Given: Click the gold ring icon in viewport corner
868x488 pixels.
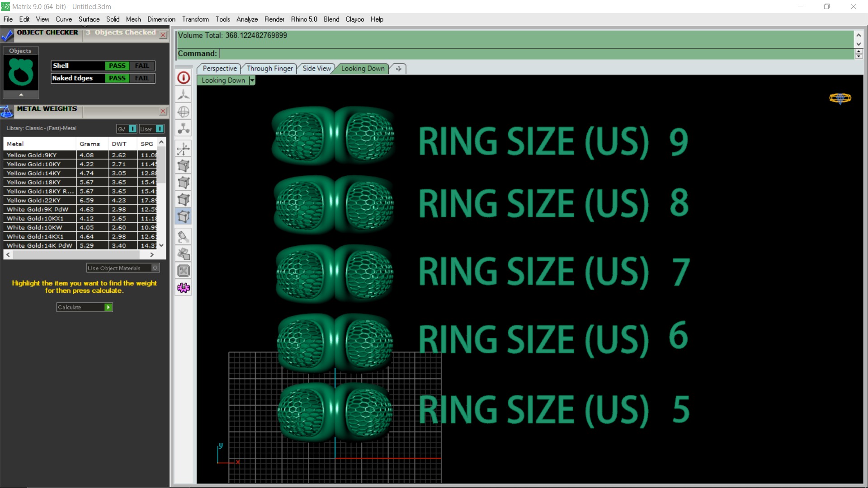Looking at the screenshot, I should click(840, 98).
